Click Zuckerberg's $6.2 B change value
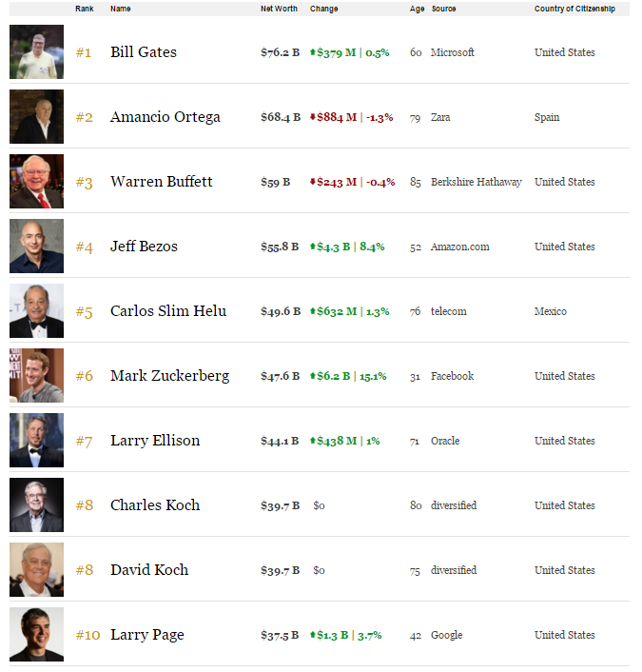642x672 pixels. (x=333, y=376)
